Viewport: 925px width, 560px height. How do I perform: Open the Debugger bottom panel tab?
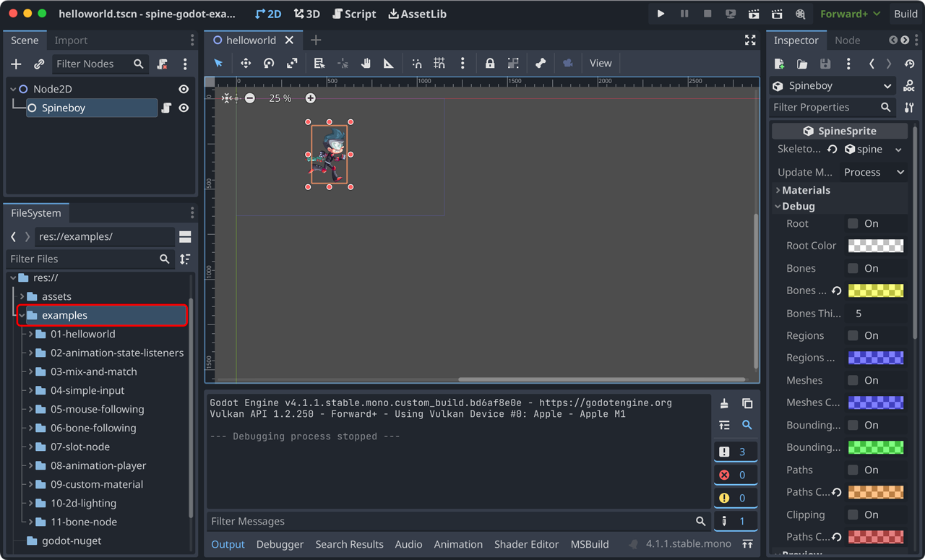tap(280, 544)
